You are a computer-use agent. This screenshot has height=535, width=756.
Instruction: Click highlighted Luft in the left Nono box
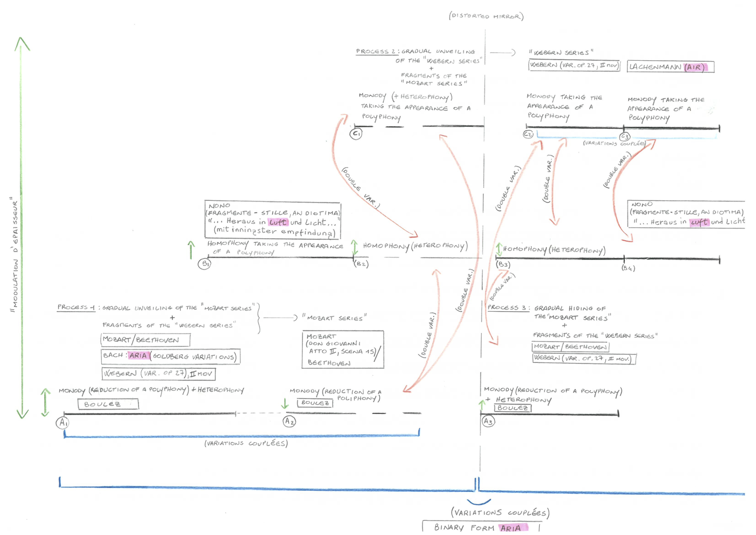click(x=278, y=222)
